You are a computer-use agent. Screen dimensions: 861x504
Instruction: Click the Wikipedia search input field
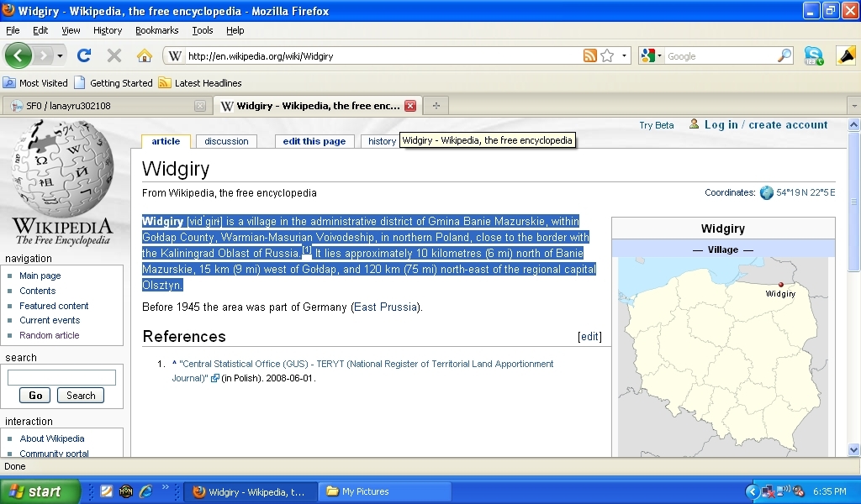click(61, 378)
